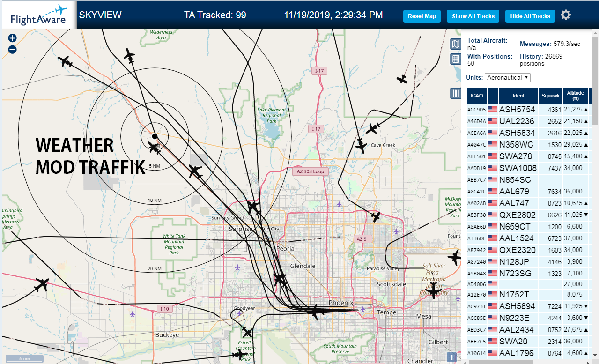Screen dimensions: 599x364
Task: Select flight ASH5754 in the list
Action: point(517,109)
